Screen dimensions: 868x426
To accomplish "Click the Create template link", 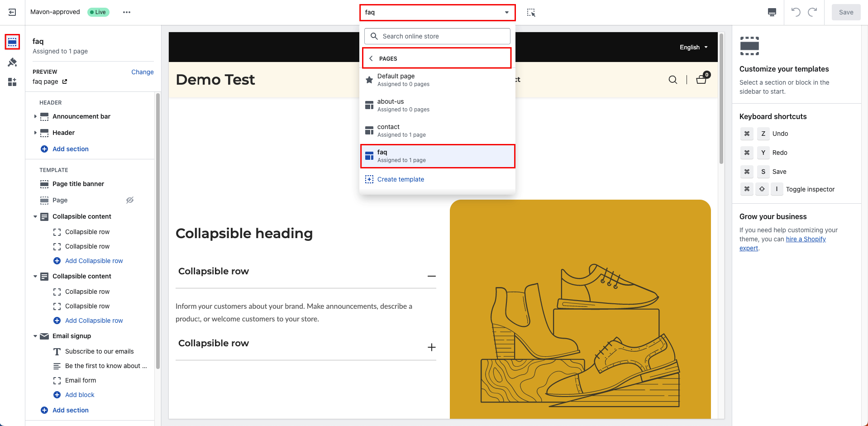I will [x=401, y=179].
